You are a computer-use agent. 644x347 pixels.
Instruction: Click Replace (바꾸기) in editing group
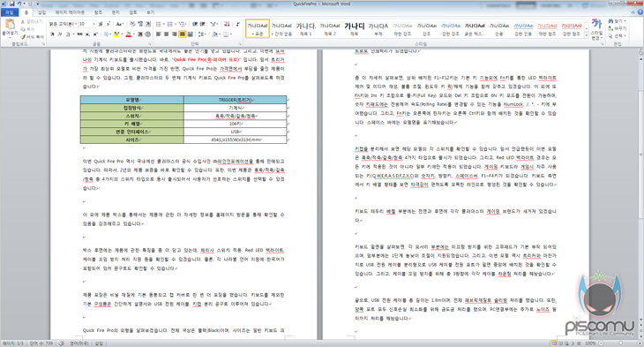click(x=618, y=28)
